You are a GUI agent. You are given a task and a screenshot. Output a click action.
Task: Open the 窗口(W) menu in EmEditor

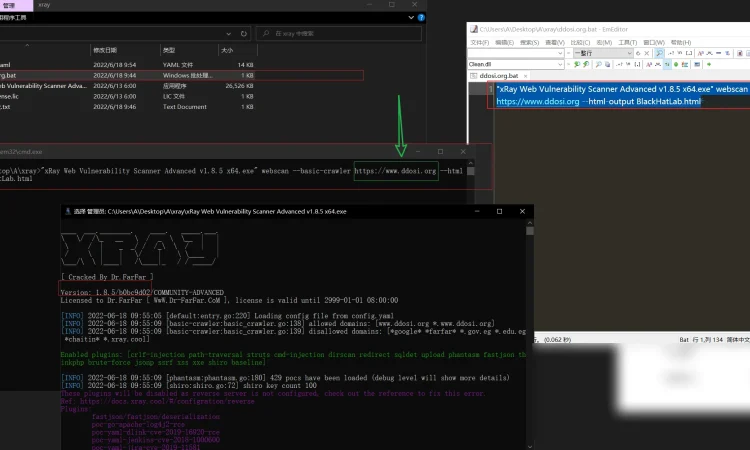click(654, 43)
